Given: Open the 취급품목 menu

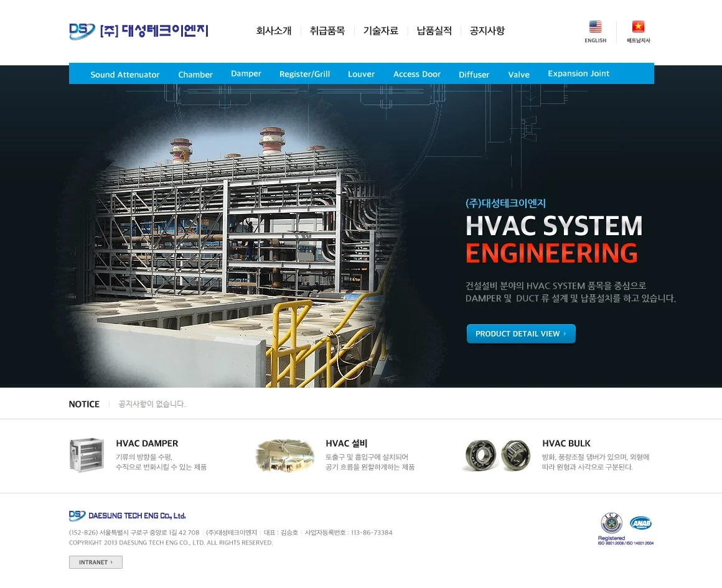Looking at the screenshot, I should (327, 30).
